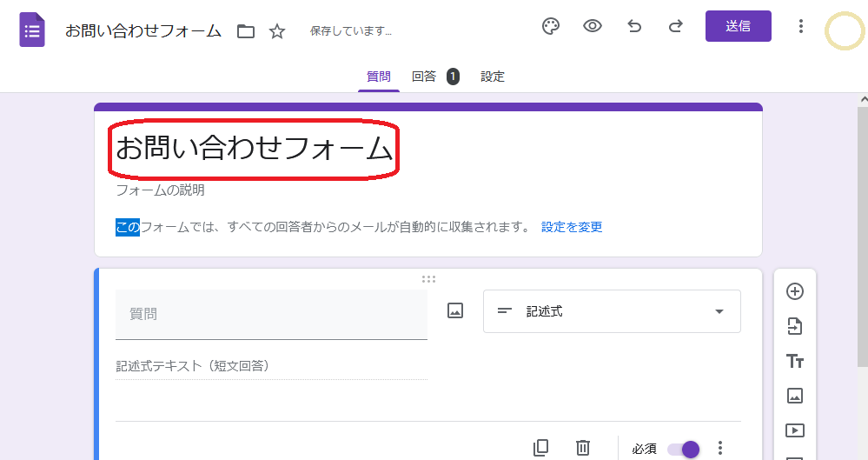This screenshot has height=460, width=868.
Task: Add a new question from side toolbar
Action: click(x=795, y=291)
